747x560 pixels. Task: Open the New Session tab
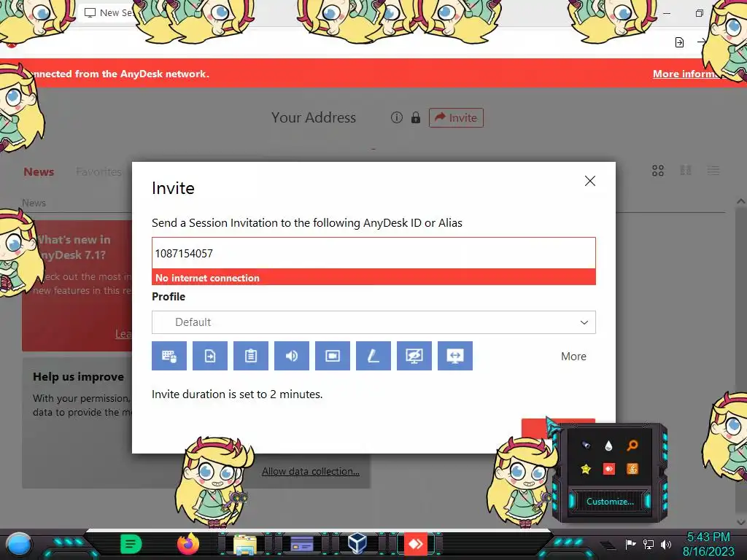109,13
